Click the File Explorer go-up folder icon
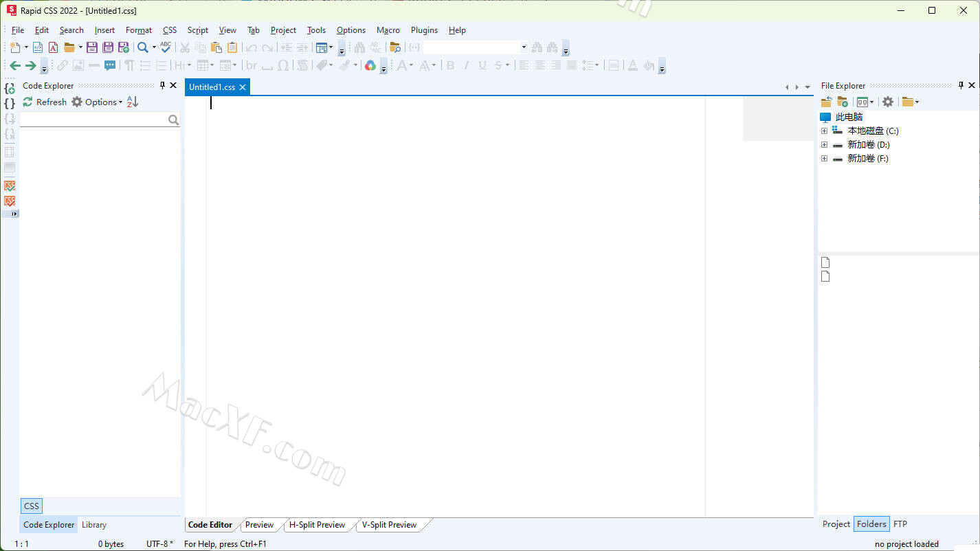Viewport: 980px width, 551px height. (826, 102)
